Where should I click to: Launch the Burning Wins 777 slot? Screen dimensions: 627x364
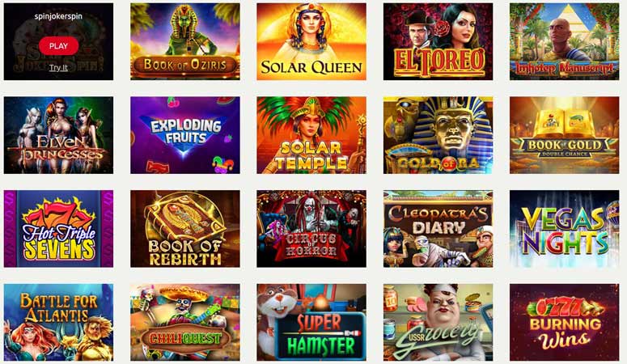tap(564, 323)
